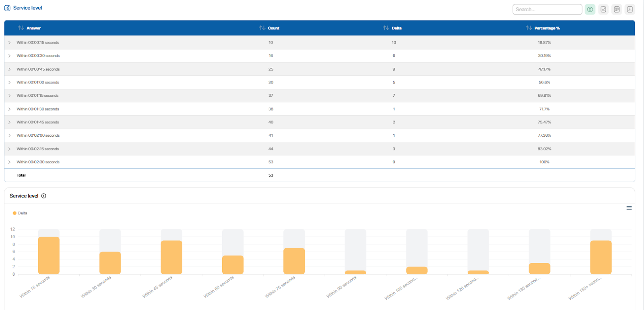
Task: Export report as CSV file icon
Action: click(603, 9)
